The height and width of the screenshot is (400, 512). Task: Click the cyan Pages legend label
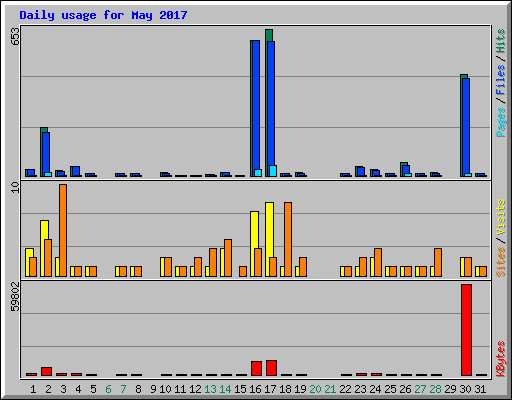pyautogui.click(x=501, y=122)
